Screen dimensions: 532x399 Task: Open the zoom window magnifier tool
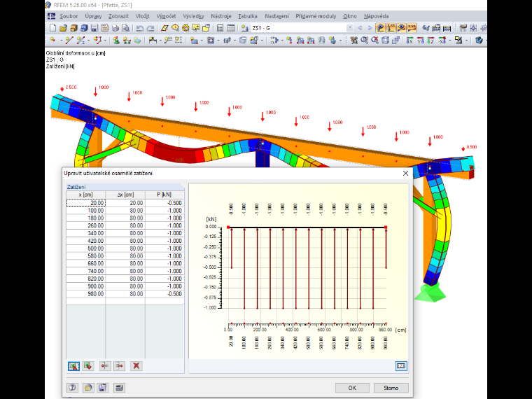point(365,41)
